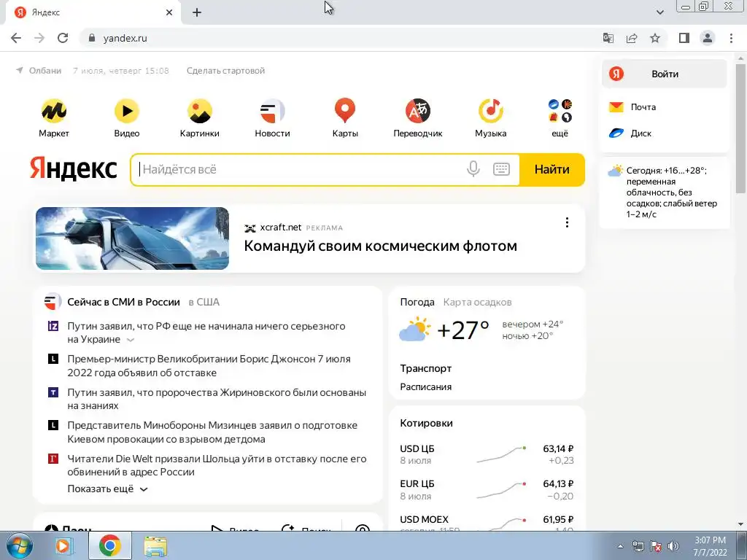The width and height of the screenshot is (747, 560).
Task: Reload the page
Action: 63,38
